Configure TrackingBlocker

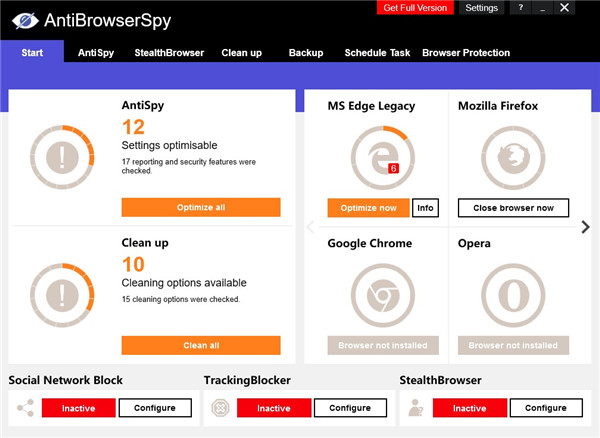tap(350, 408)
